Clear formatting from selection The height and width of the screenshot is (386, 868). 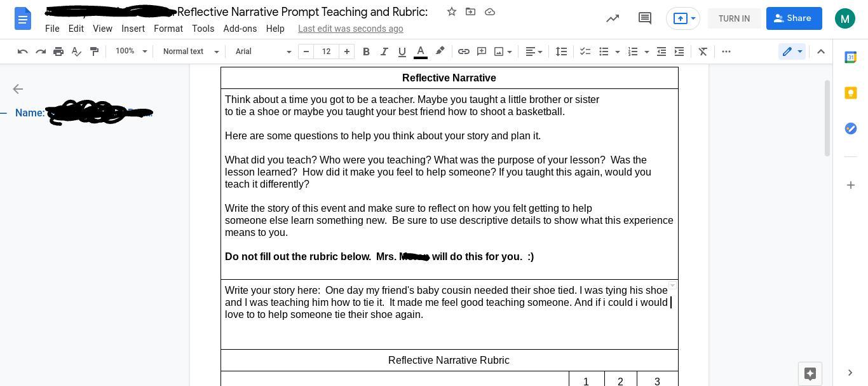[x=703, y=52]
